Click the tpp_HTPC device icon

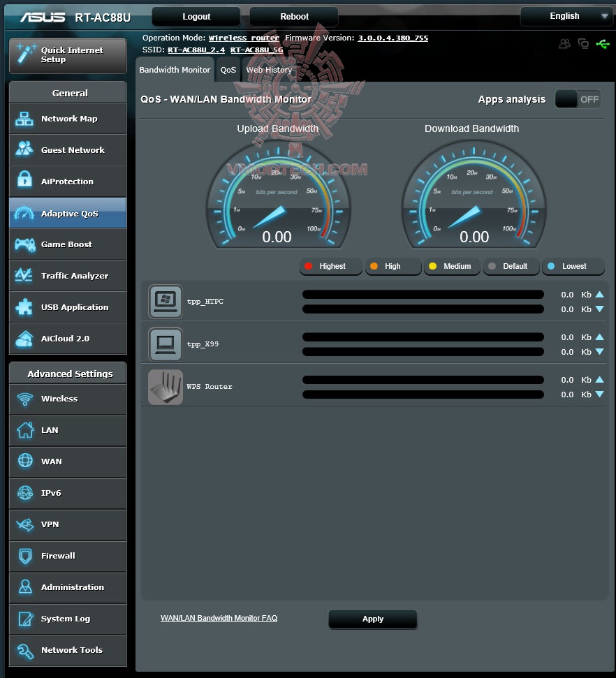point(166,302)
